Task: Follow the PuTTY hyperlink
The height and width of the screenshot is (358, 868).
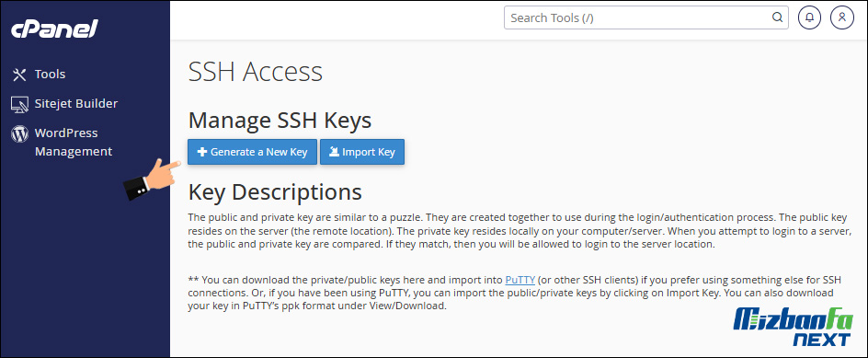Action: click(520, 279)
